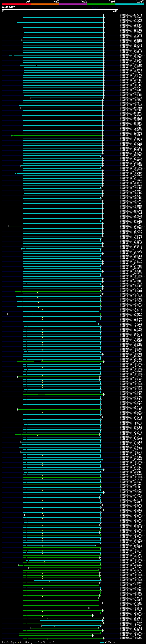This screenshot has height=644, width=146.
Task: Select the label UniRef100_P90702
Action: tap(131, 357)
